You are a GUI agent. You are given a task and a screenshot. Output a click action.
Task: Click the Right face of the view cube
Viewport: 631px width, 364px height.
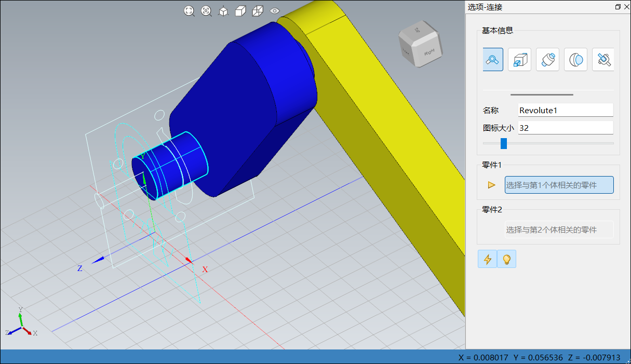pyautogui.click(x=429, y=52)
